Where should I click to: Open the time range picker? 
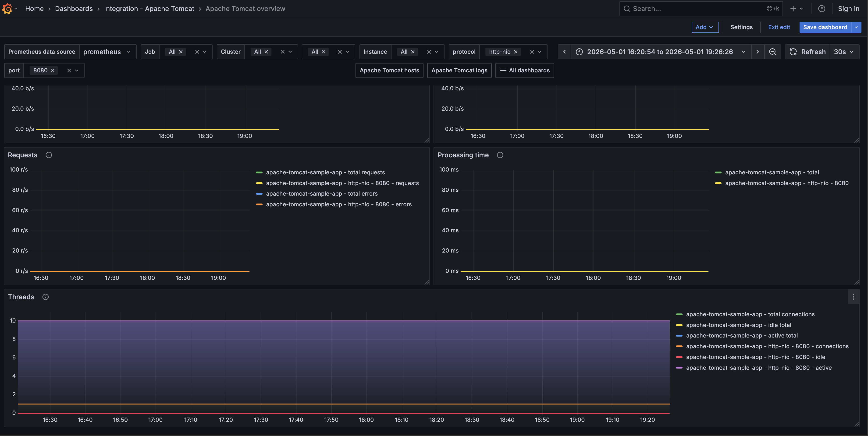[x=661, y=52]
